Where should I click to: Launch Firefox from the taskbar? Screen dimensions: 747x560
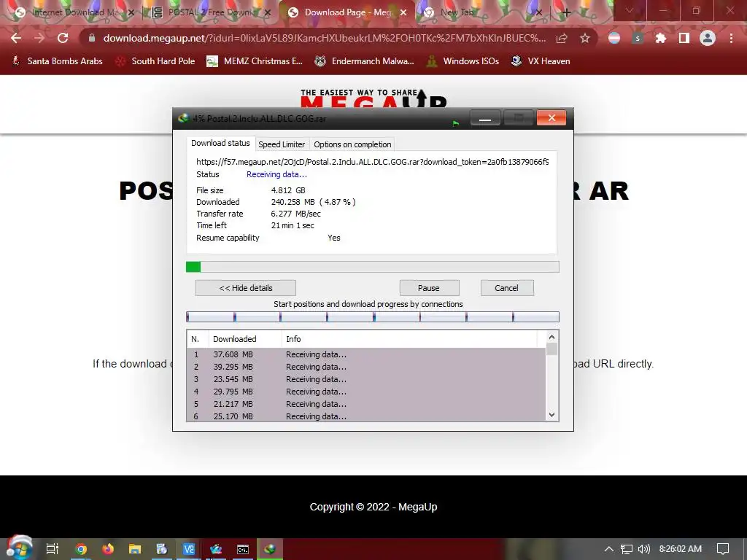pos(108,549)
